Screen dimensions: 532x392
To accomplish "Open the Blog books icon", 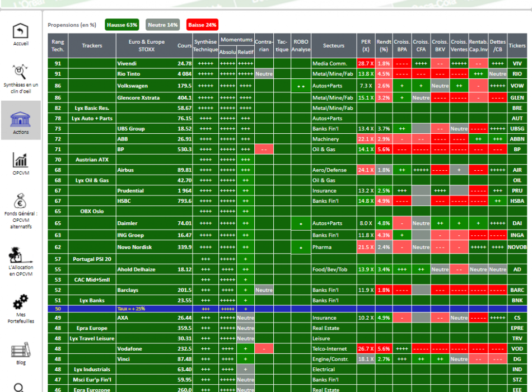I will pyautogui.click(x=21, y=350).
